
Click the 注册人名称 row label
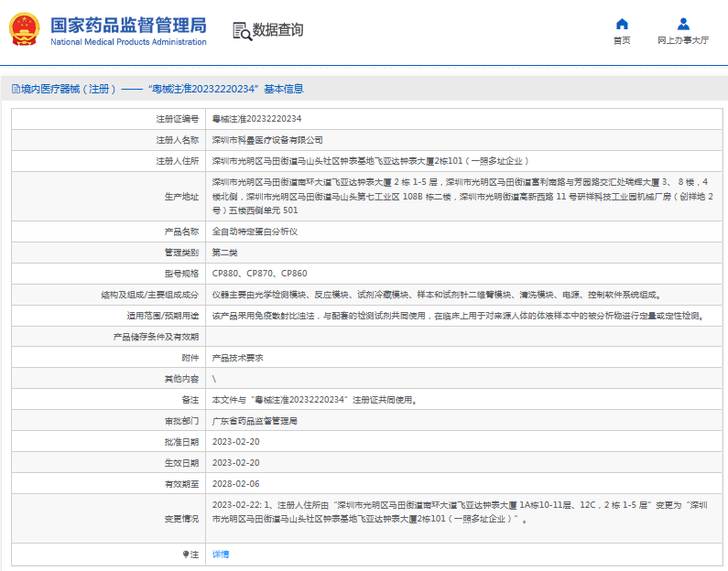point(178,140)
